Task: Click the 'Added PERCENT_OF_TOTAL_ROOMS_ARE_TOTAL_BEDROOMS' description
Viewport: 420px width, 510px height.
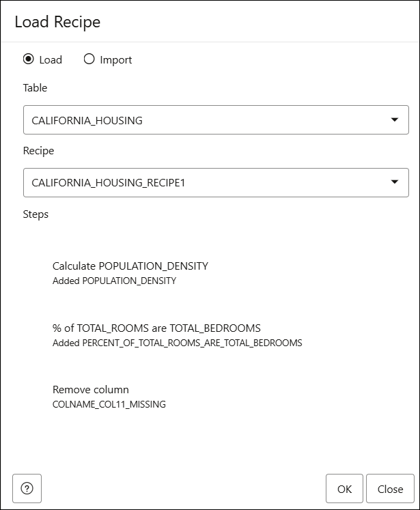Action: [x=178, y=343]
